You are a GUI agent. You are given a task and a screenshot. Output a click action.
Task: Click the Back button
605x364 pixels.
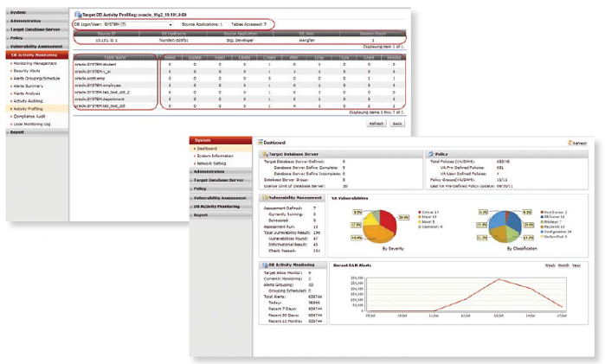click(x=397, y=124)
